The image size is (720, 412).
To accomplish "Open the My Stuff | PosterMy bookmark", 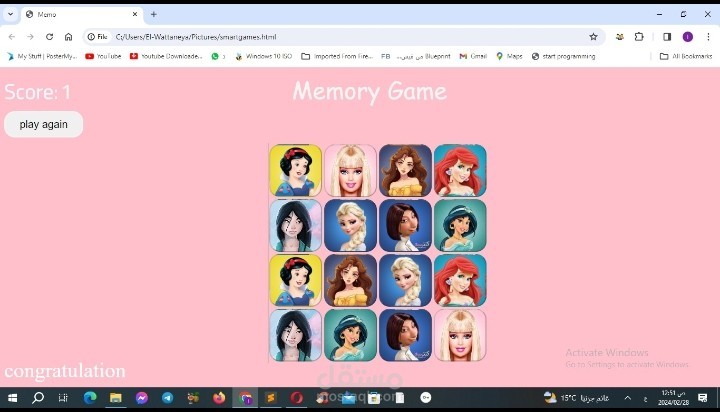I will 42,56.
